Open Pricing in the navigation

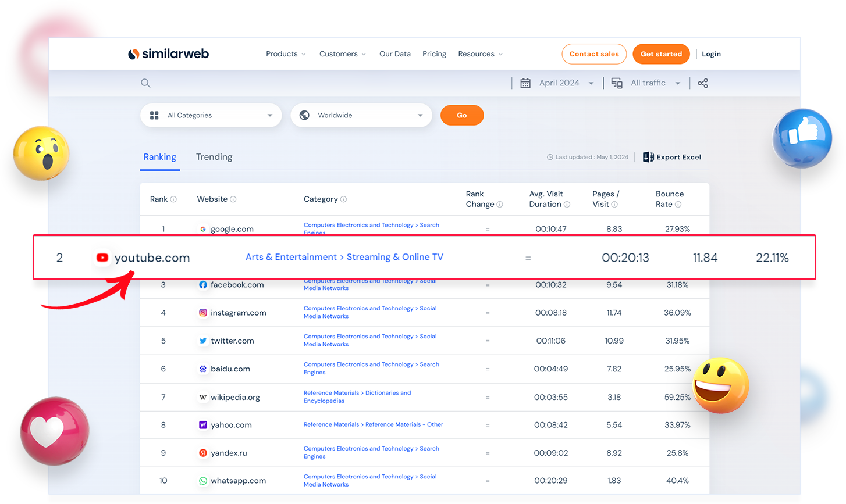click(435, 54)
